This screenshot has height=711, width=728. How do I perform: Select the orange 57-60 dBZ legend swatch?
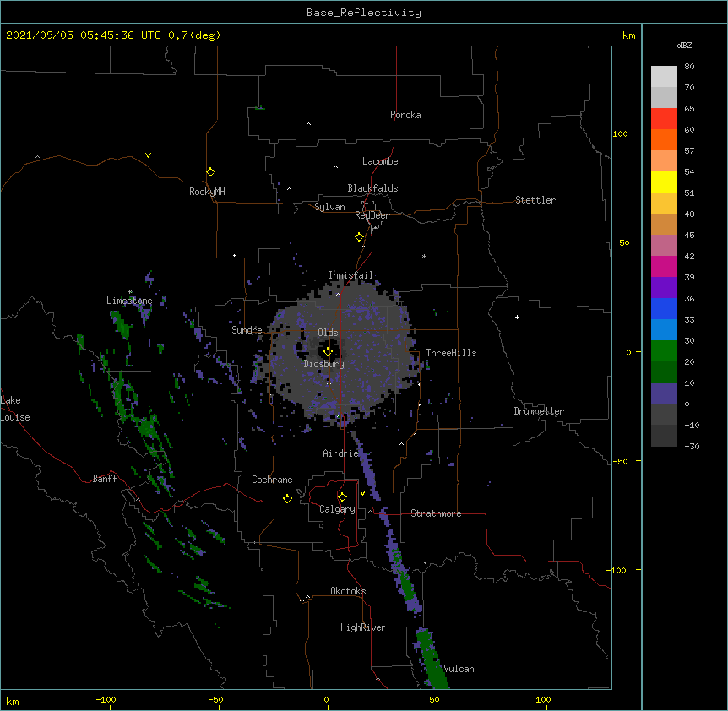664,139
